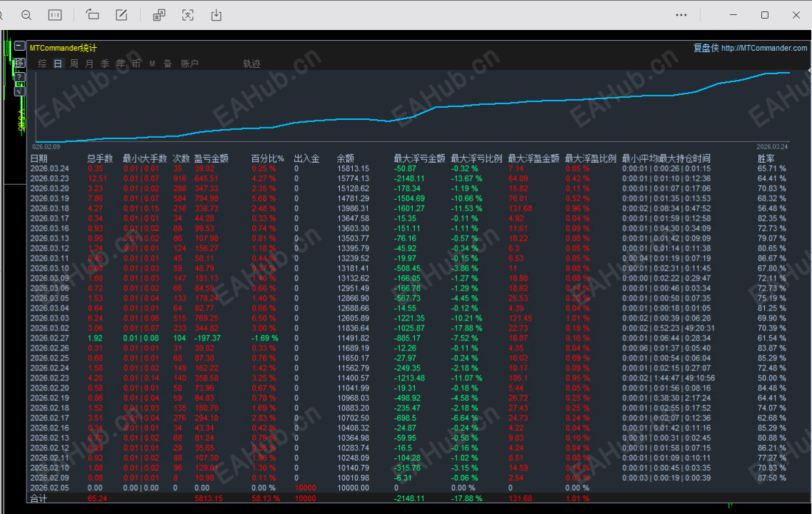Click the 2026.02.27 loss row date

tap(50, 338)
